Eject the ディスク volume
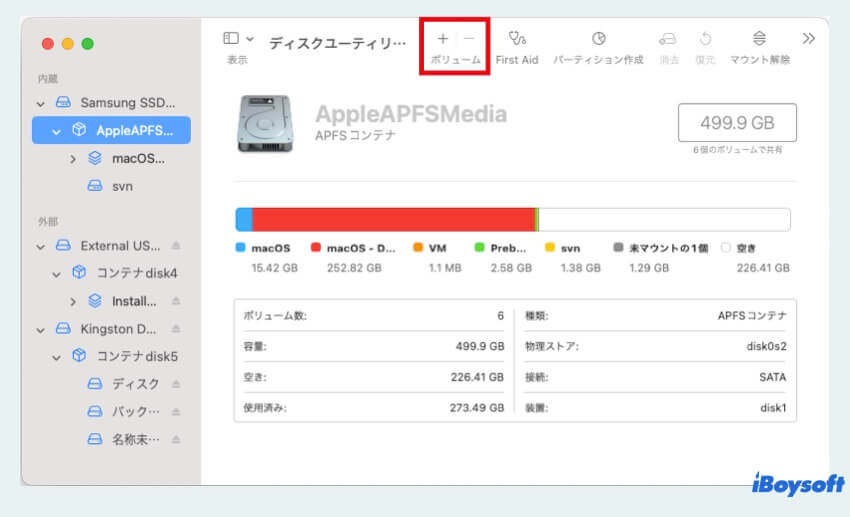 click(176, 384)
